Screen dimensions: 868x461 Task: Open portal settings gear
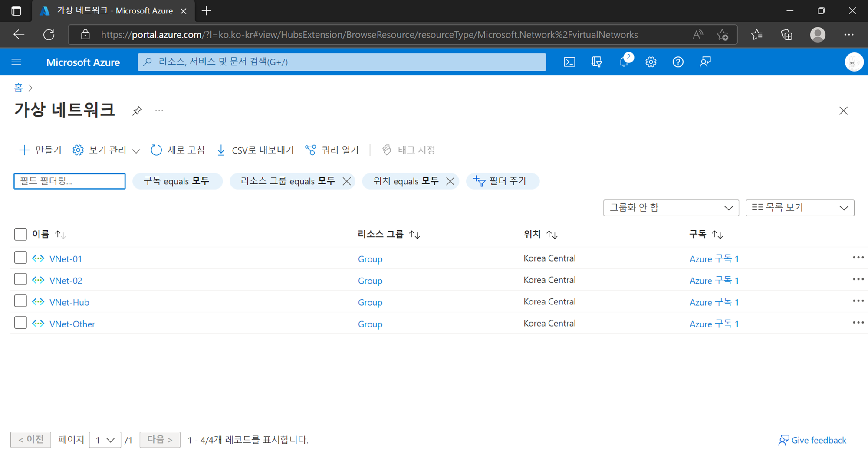pyautogui.click(x=651, y=62)
